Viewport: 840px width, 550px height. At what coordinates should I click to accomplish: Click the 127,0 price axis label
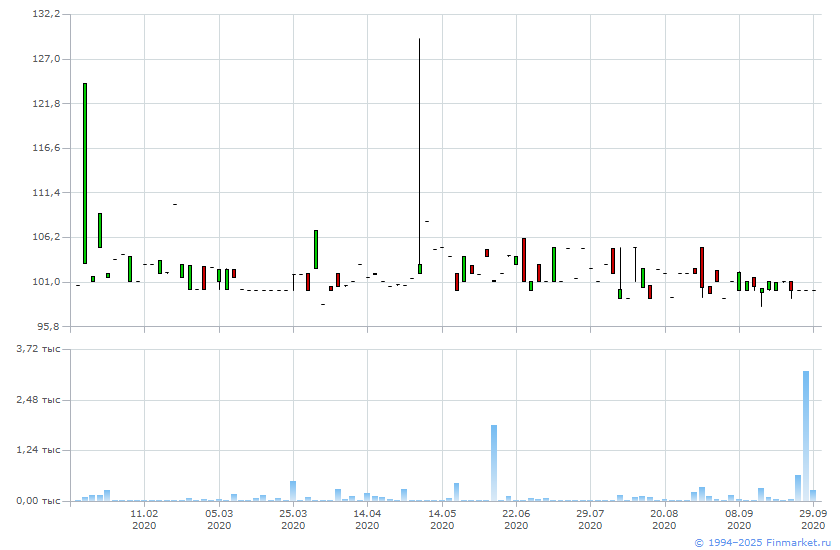pos(47,58)
